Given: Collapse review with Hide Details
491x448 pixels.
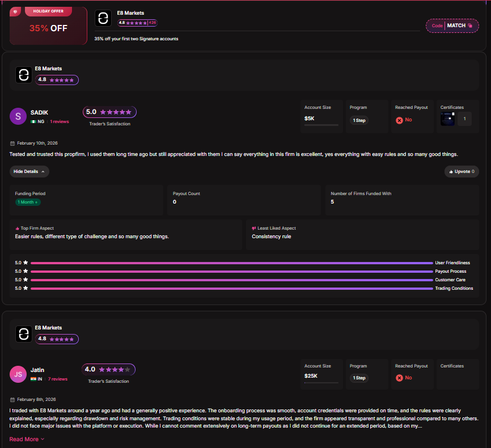Looking at the screenshot, I should point(29,171).
